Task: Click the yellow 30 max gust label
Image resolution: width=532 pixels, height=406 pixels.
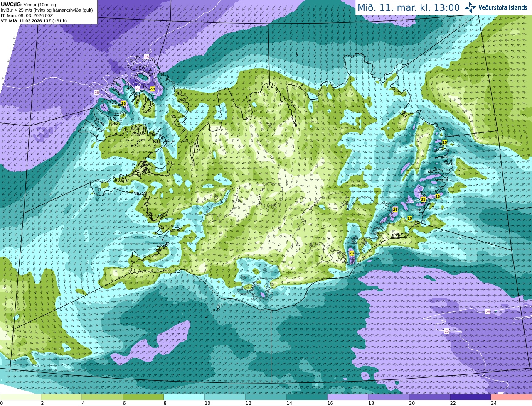Action: tap(153, 89)
